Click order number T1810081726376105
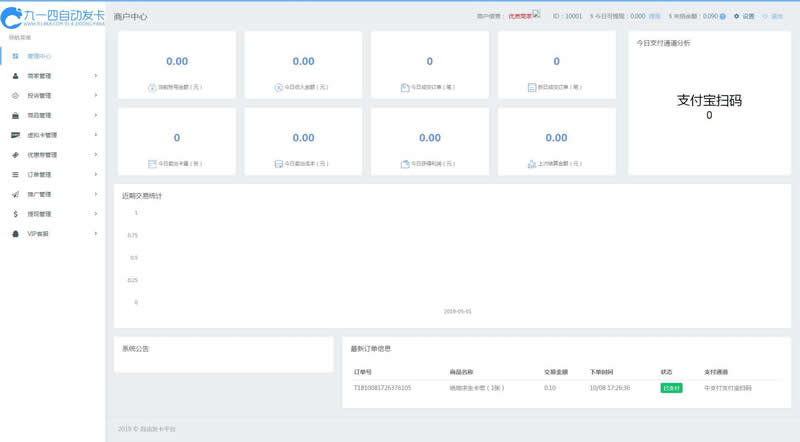Screen dimensions: 800x442 pyautogui.click(x=382, y=388)
